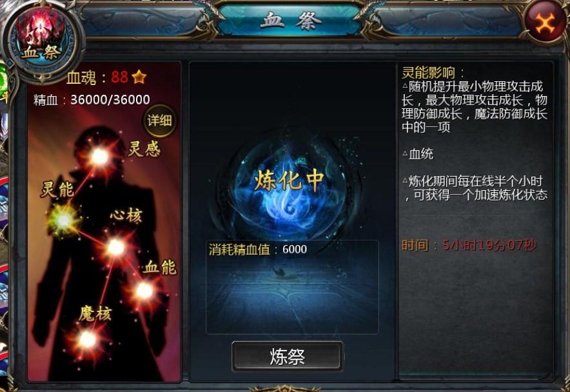The image size is (570, 392).
Task: Select the 灵能 yellow-green glowing node
Action: tap(64, 220)
